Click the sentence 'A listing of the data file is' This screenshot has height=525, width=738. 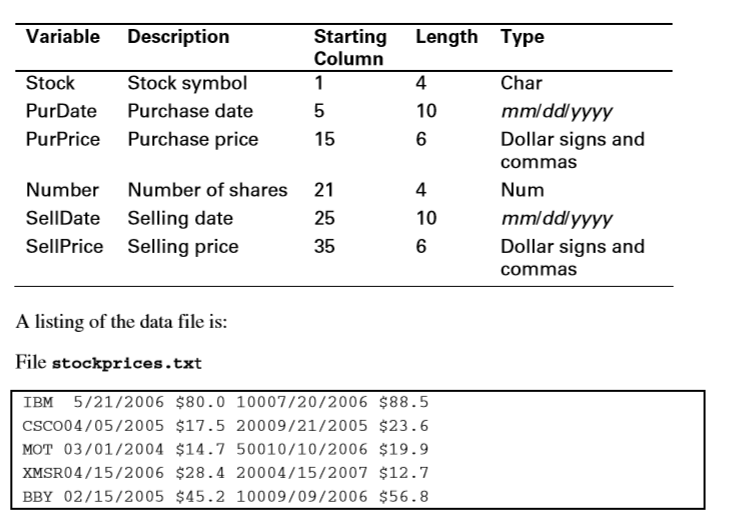click(124, 321)
